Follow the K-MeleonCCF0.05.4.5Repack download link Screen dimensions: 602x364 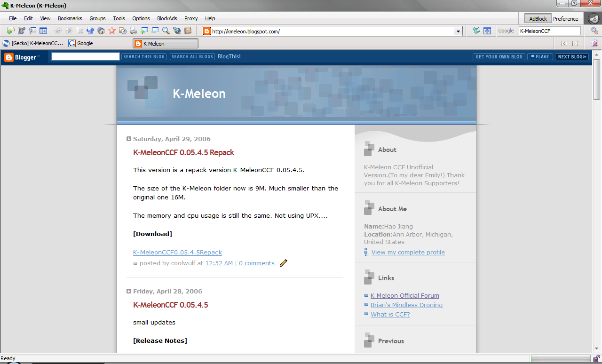pyautogui.click(x=177, y=252)
